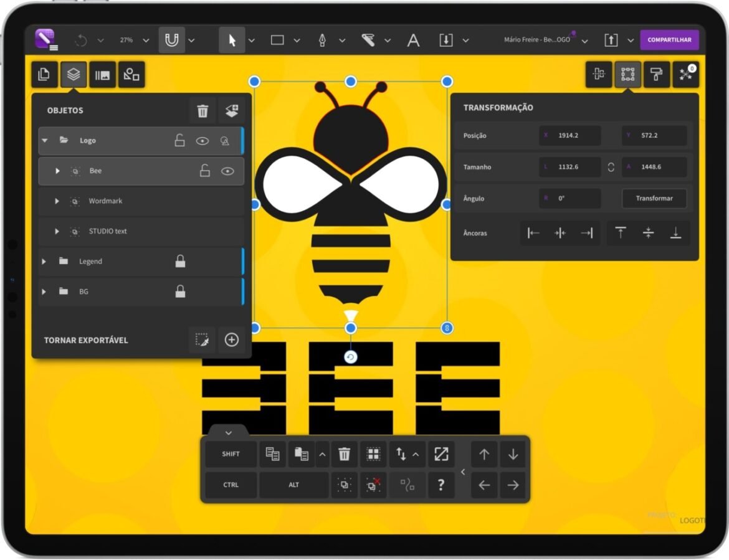Unlock the BG layer
729x560 pixels.
coord(181,292)
